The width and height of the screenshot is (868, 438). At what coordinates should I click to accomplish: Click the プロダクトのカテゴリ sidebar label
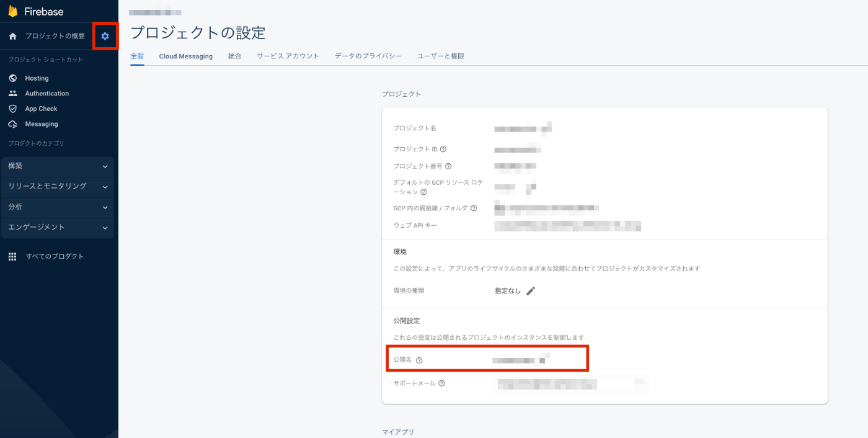click(36, 143)
